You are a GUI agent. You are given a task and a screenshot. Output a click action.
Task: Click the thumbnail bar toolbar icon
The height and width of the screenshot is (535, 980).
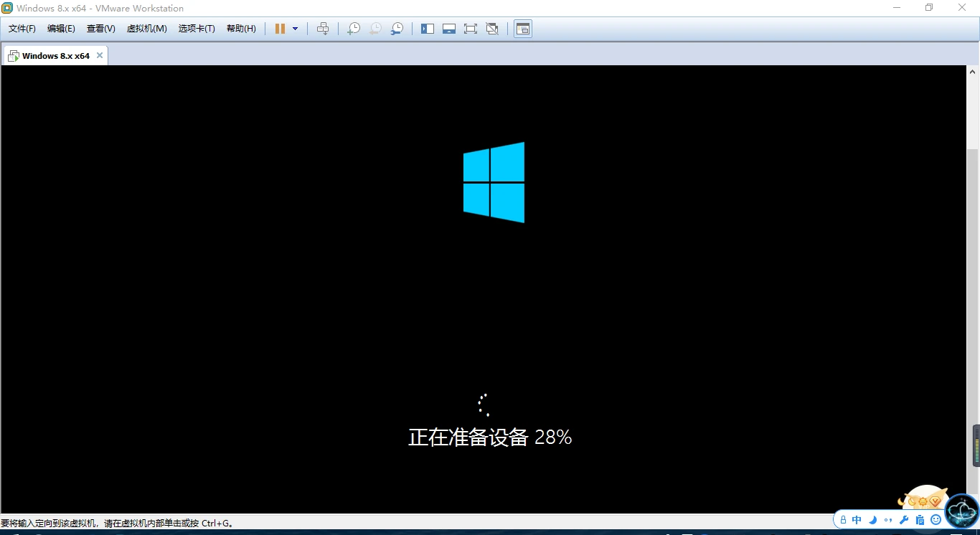pos(449,29)
